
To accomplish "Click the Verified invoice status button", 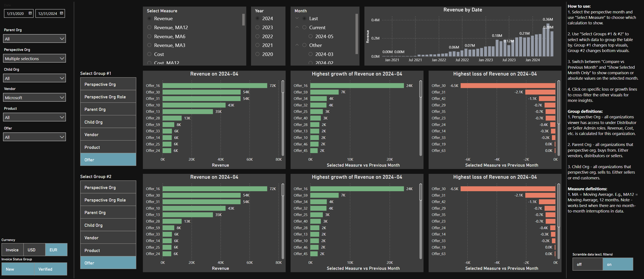I will click(51, 269).
